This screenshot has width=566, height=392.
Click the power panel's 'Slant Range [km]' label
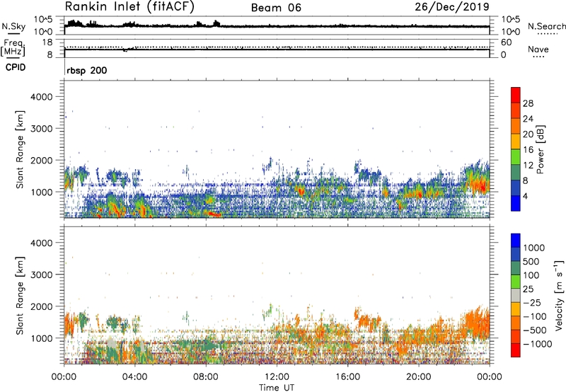pyautogui.click(x=20, y=149)
